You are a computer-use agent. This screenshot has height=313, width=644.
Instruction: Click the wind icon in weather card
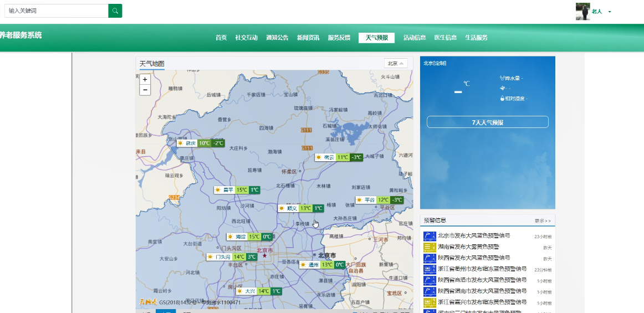[502, 88]
